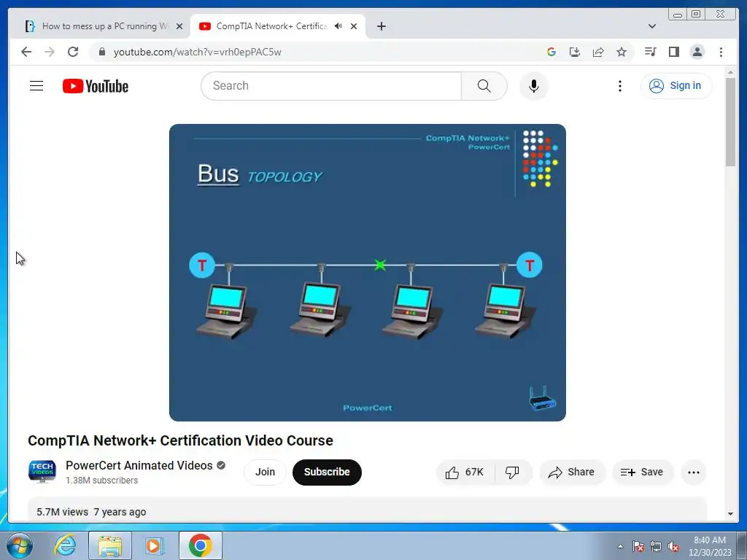Viewport: 747px width, 560px height.
Task: Open more actions ellipsis beside Save
Action: pos(694,472)
